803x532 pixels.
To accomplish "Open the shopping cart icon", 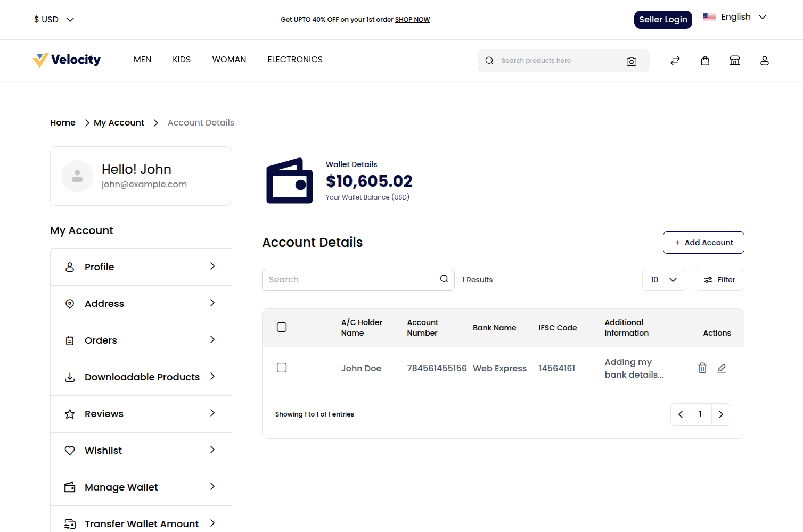I will 705,60.
